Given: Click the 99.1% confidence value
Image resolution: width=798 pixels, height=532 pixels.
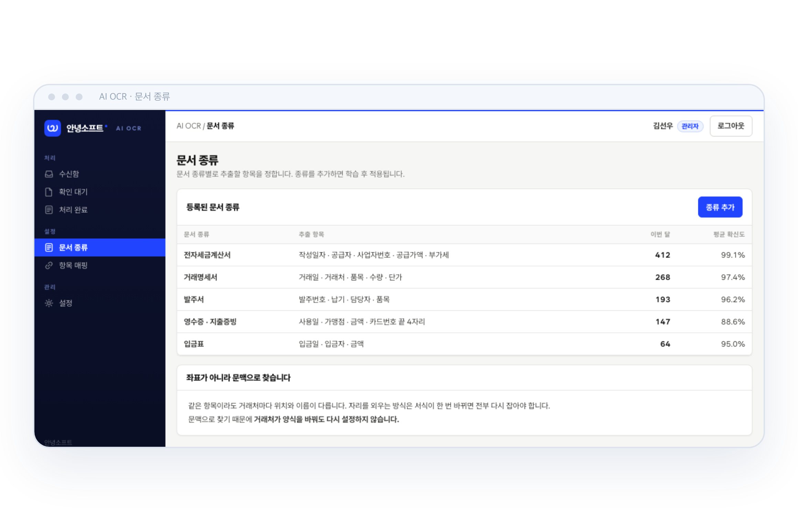Looking at the screenshot, I should click(x=733, y=255).
